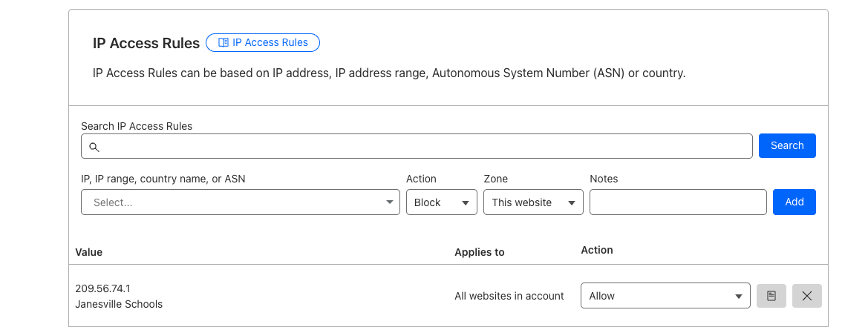Change the Allow action for 209.56.74.1
This screenshot has height=327, width=868.
click(x=665, y=296)
